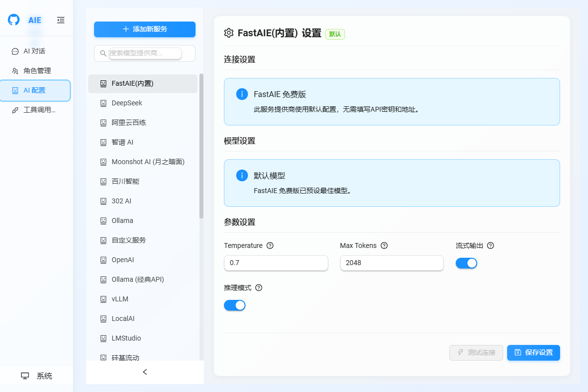Click the settings gear icon in header
This screenshot has width=588, height=392.
228,33
